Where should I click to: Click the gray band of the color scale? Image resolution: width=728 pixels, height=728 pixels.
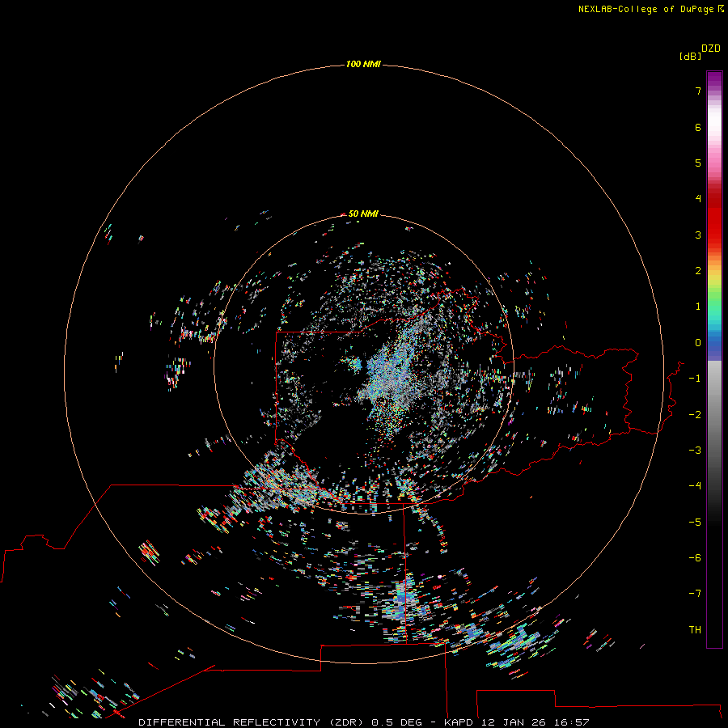pos(714,408)
